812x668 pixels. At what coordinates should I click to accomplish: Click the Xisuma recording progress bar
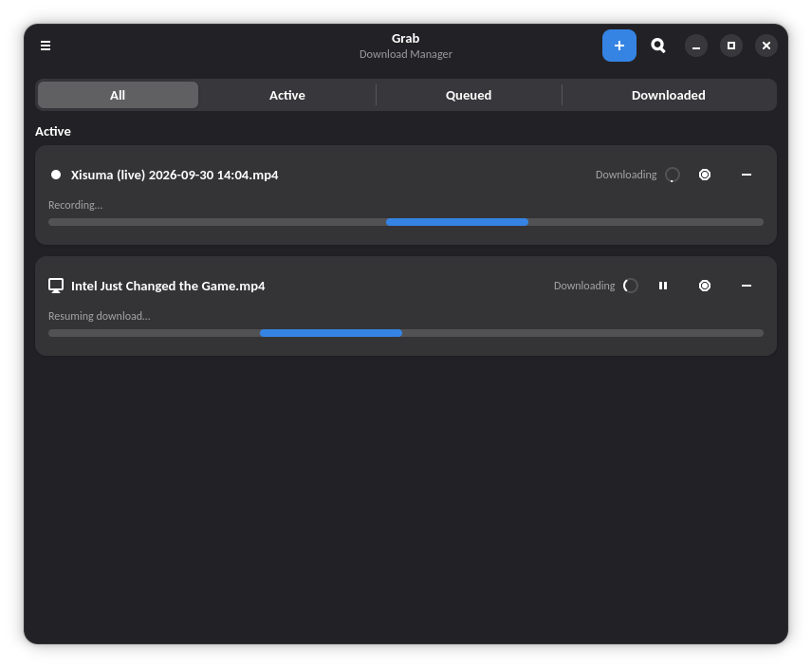pos(405,222)
